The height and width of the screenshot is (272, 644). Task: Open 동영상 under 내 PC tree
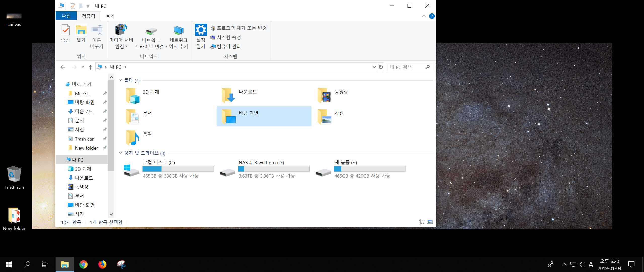point(82,187)
